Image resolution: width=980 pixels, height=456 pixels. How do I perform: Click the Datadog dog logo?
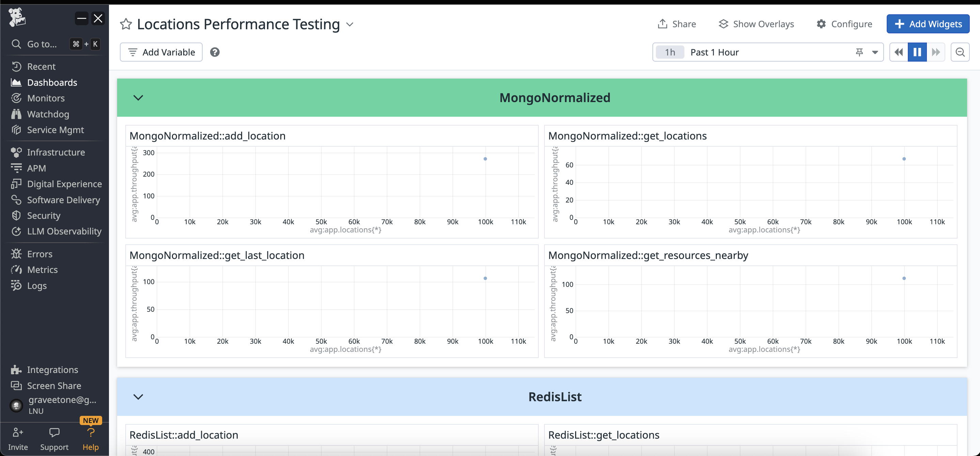tap(17, 17)
